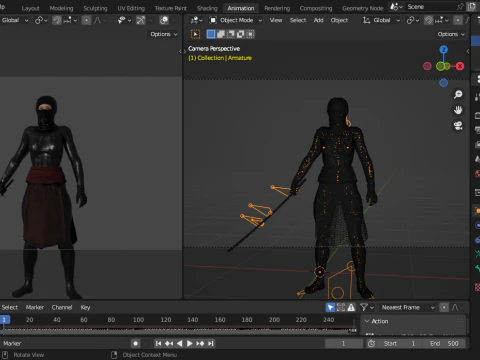Open the View menu in right viewport

click(276, 20)
